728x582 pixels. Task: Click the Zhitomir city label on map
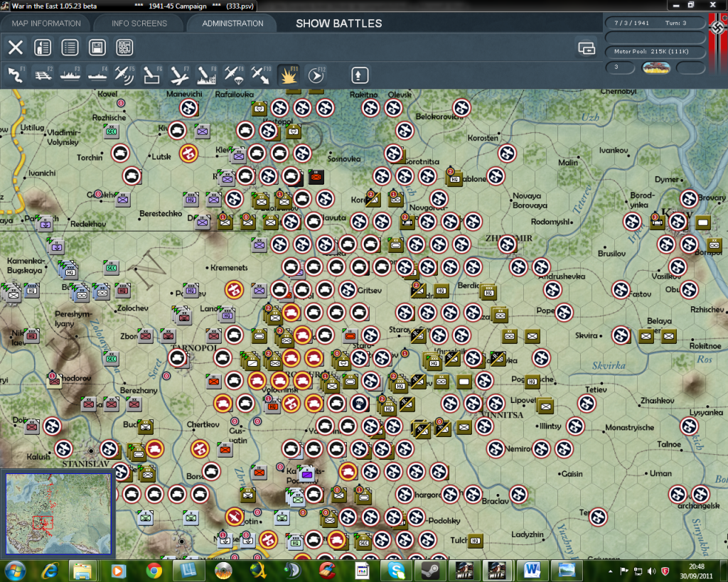509,239
